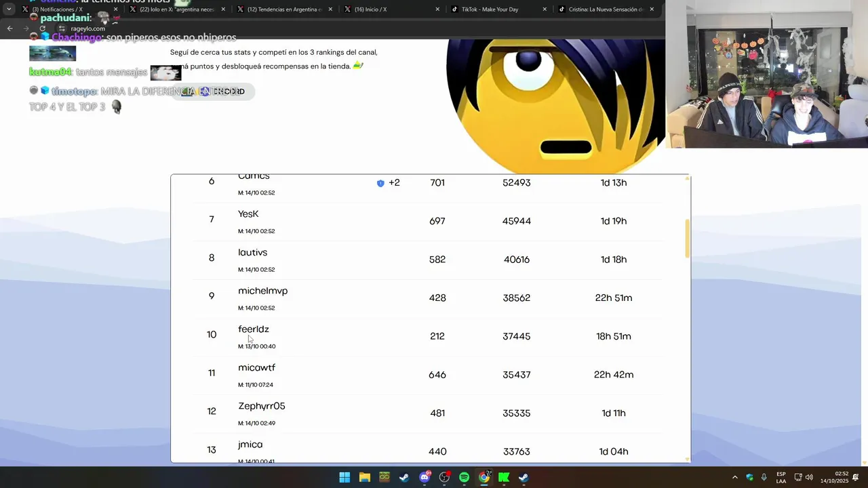Click the 52493 points value
The height and width of the screenshot is (488, 868).
pos(517,183)
